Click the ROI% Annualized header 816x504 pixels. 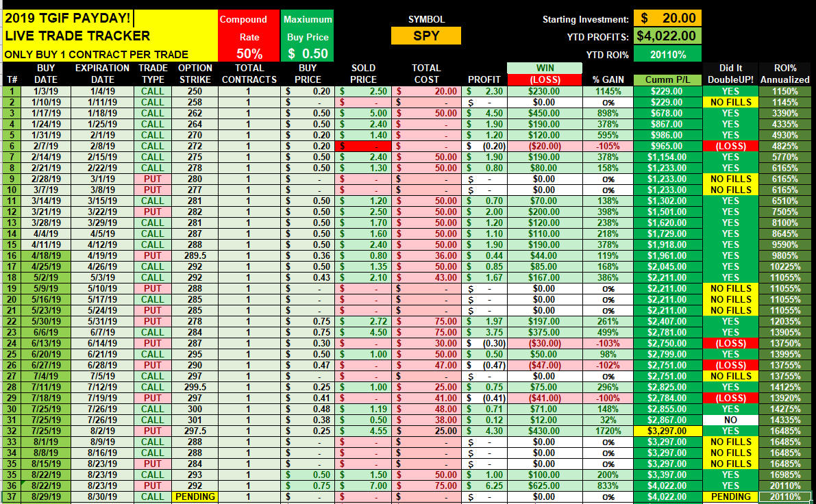(784, 74)
